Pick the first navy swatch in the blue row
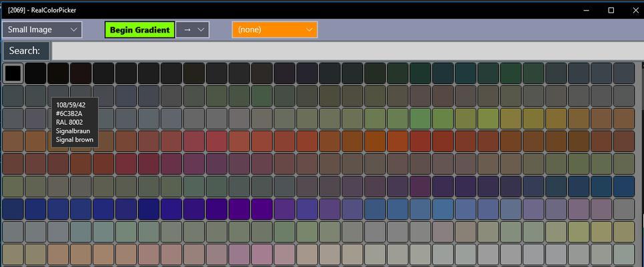Screen dimensions: 644x267 point(13,209)
